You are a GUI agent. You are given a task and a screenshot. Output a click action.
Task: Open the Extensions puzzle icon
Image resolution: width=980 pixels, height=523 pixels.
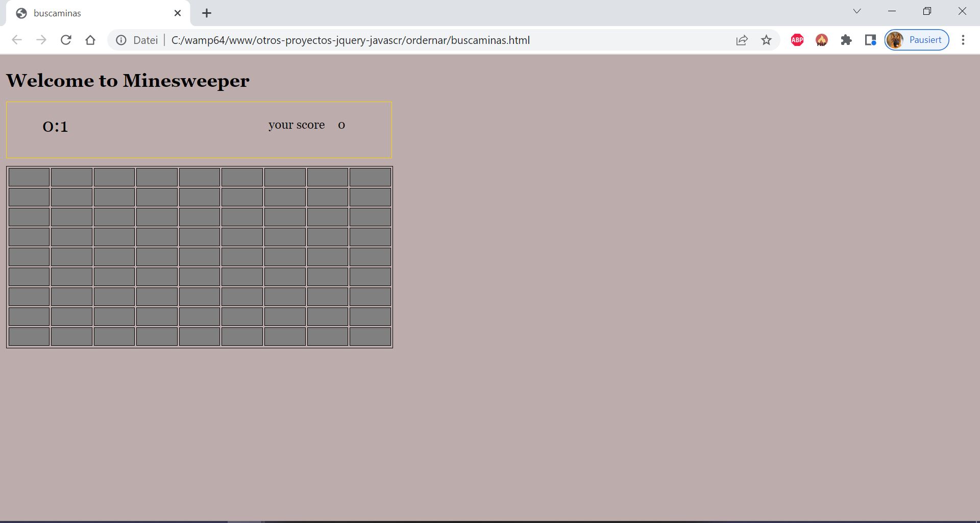tap(846, 40)
